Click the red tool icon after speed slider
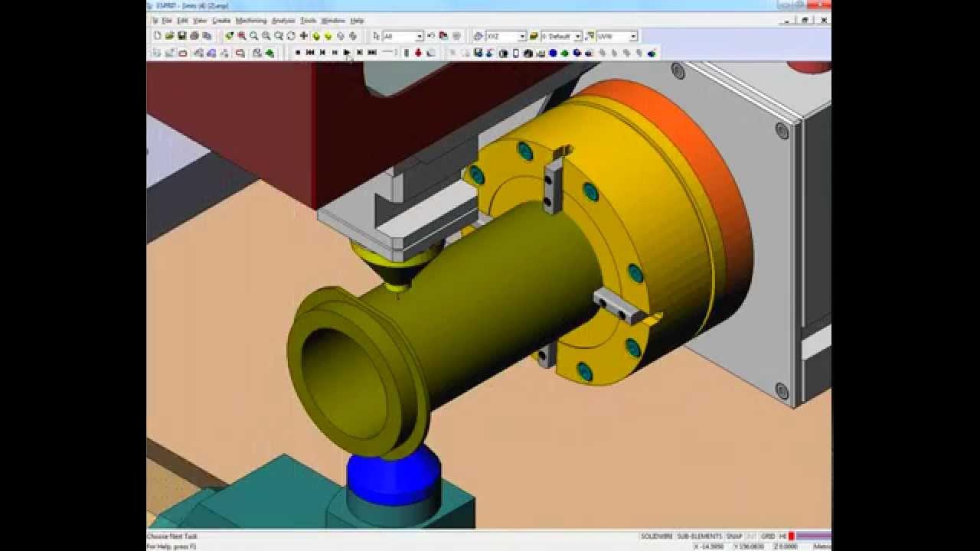Screen dimensions: 980x551 (418, 53)
